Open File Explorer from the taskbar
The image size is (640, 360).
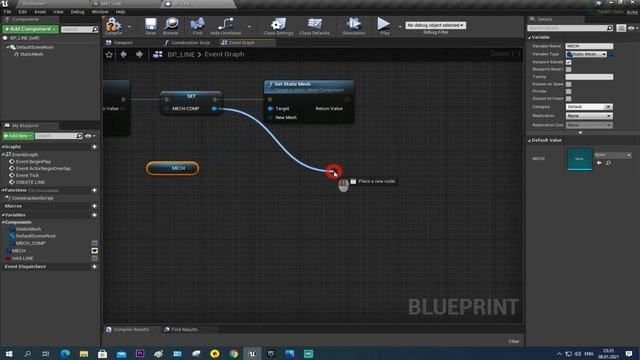pyautogui.click(x=84, y=353)
